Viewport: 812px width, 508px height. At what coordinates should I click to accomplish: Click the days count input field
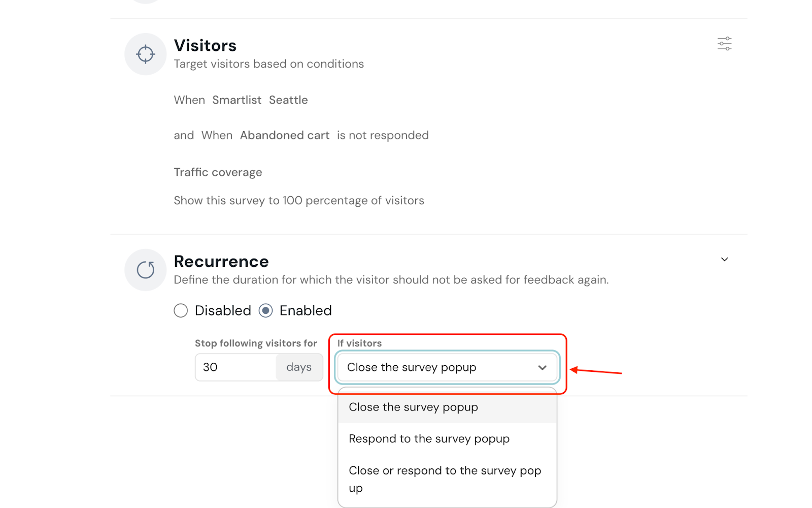236,367
